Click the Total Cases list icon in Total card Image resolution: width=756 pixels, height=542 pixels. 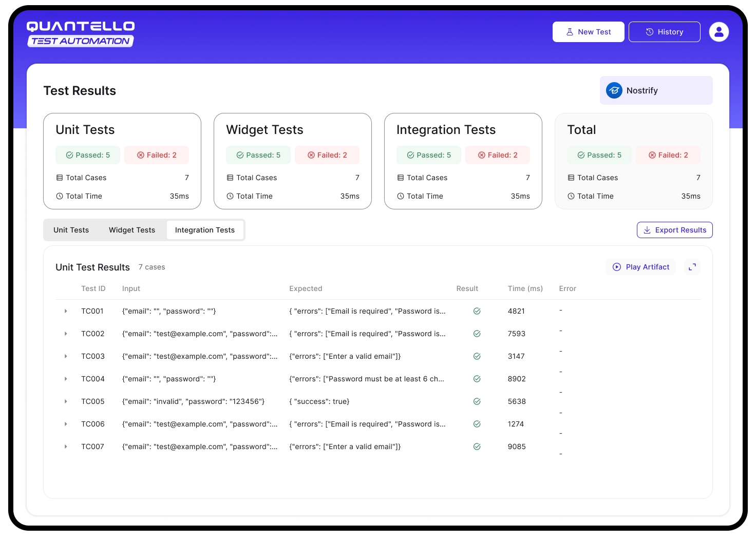coord(571,178)
